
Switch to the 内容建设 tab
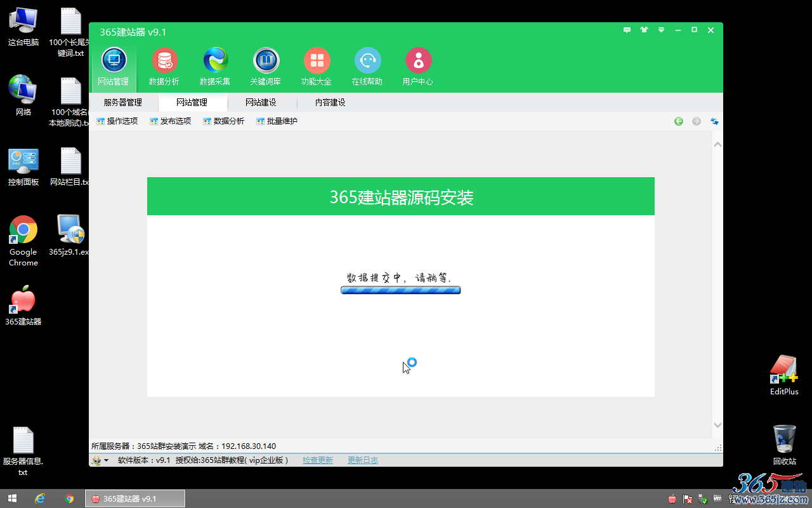coord(331,102)
